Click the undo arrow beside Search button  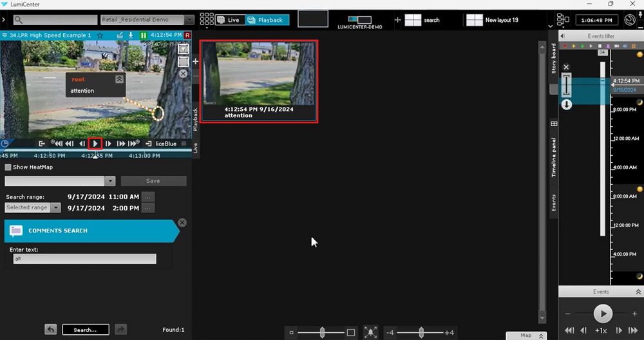coord(51,330)
